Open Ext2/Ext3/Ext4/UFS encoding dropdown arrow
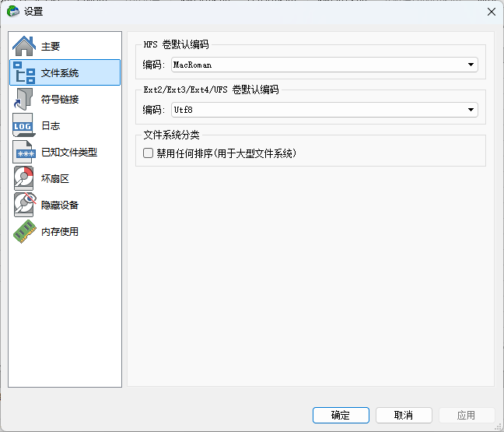Screen dimensions: 504x432 (471, 110)
